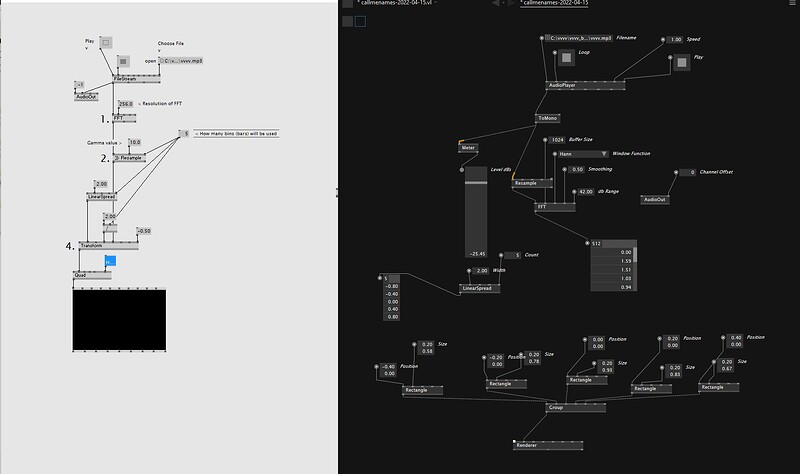Click the 'How many bins (bars) will be used' comment

[236, 134]
